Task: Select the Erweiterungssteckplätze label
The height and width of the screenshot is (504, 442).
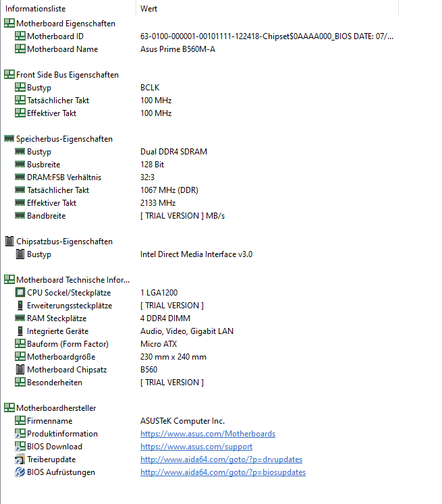Action: pyautogui.click(x=70, y=306)
